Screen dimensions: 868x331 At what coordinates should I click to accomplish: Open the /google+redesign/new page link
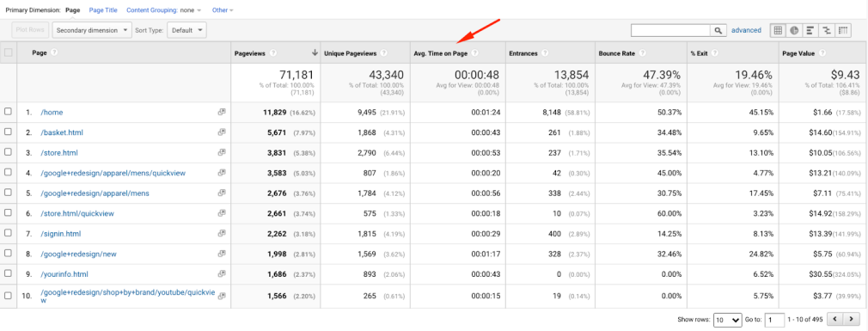point(78,254)
